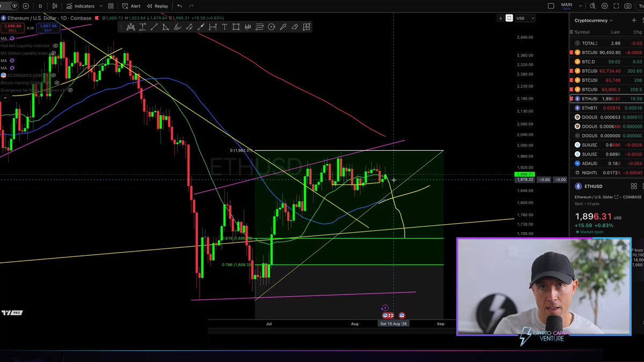
Task: Click the 1,896.80 SELL button
Action: pyautogui.click(x=11, y=27)
